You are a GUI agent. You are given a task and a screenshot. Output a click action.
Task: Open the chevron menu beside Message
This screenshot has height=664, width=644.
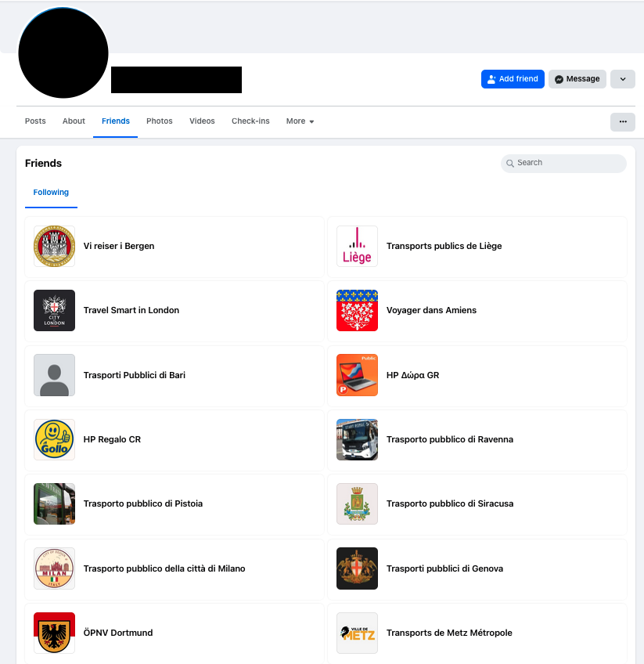point(622,79)
